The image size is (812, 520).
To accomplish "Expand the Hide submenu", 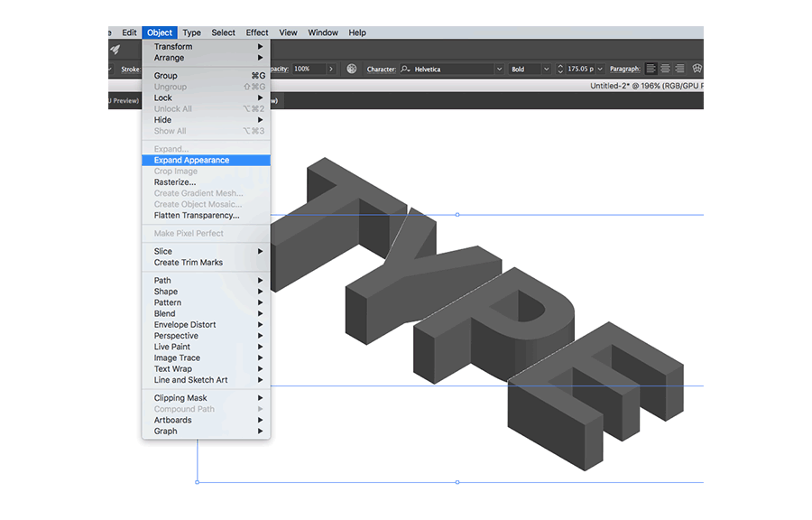I will coord(206,120).
